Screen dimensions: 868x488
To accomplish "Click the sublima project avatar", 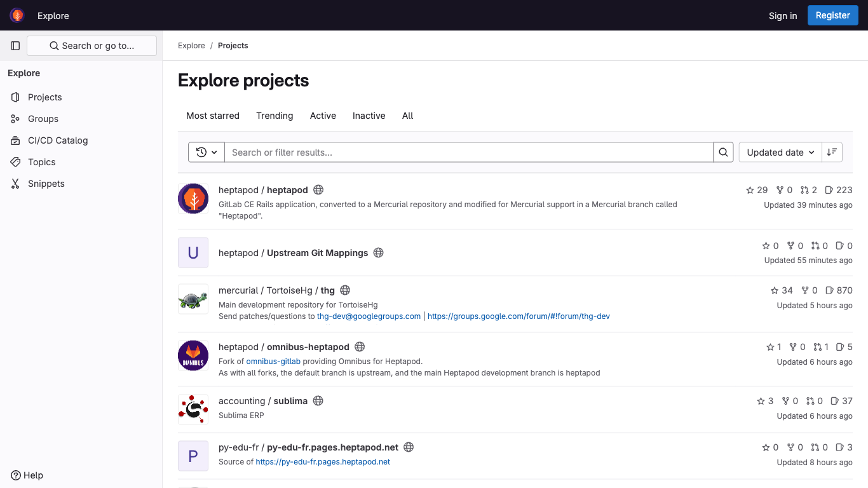I will 193,410.
